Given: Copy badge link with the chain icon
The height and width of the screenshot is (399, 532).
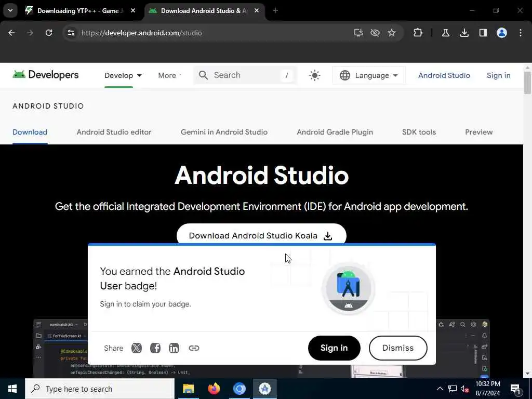Looking at the screenshot, I should click(x=194, y=348).
